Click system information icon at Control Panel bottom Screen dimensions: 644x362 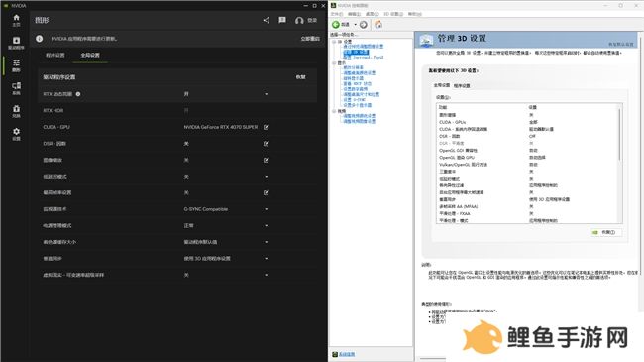[335, 354]
